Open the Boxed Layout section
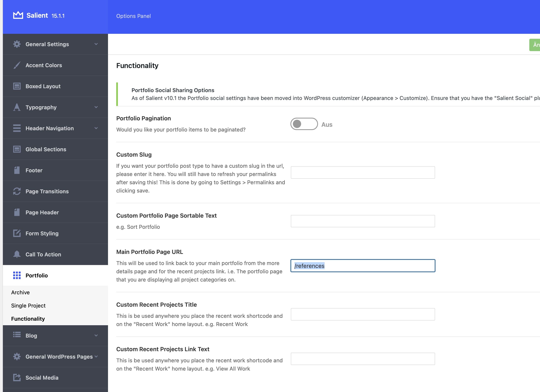The image size is (540, 392). [x=55, y=86]
